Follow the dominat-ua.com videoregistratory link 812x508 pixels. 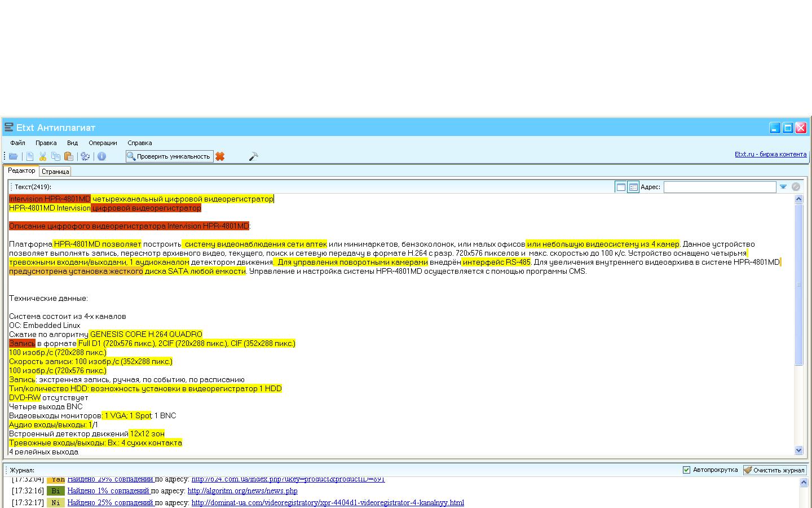click(328, 502)
